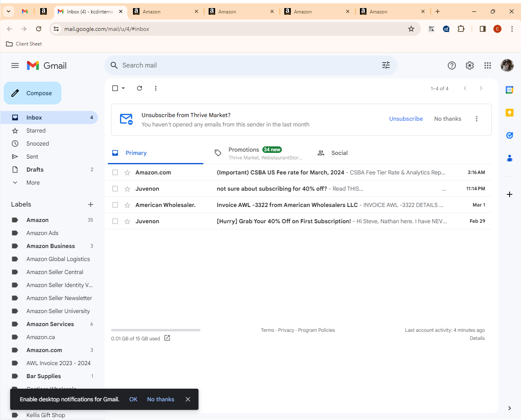Click OK to enable desktop notifications
The height and width of the screenshot is (420, 521).
(133, 399)
